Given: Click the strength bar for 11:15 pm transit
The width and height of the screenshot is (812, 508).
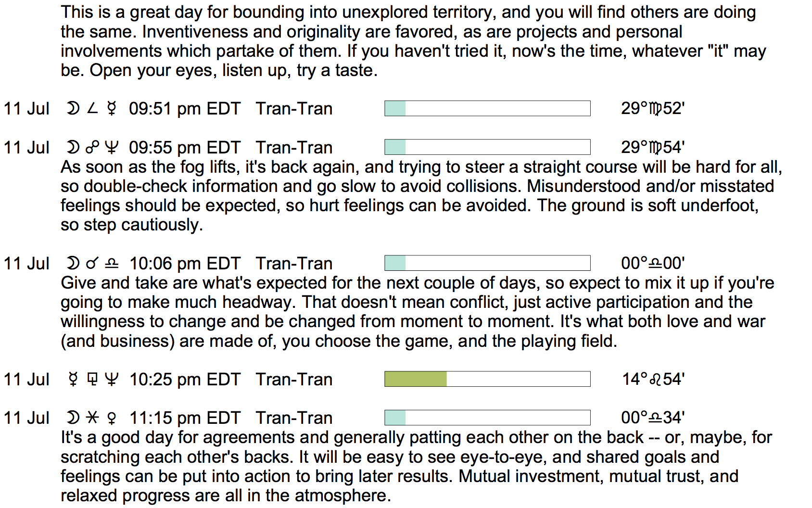Looking at the screenshot, I should [487, 418].
